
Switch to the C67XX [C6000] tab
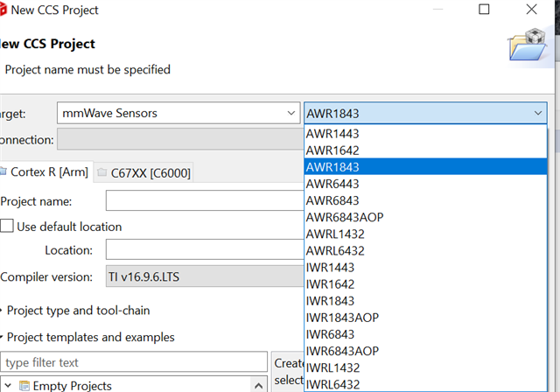143,173
